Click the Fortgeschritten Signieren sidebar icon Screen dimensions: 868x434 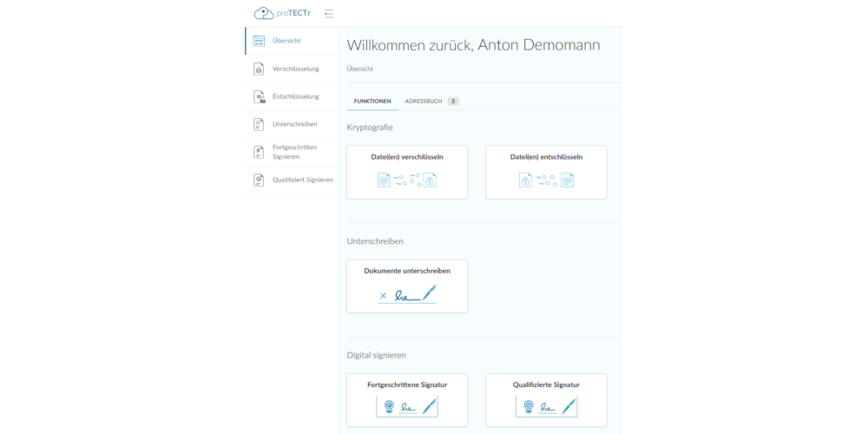coord(259,152)
